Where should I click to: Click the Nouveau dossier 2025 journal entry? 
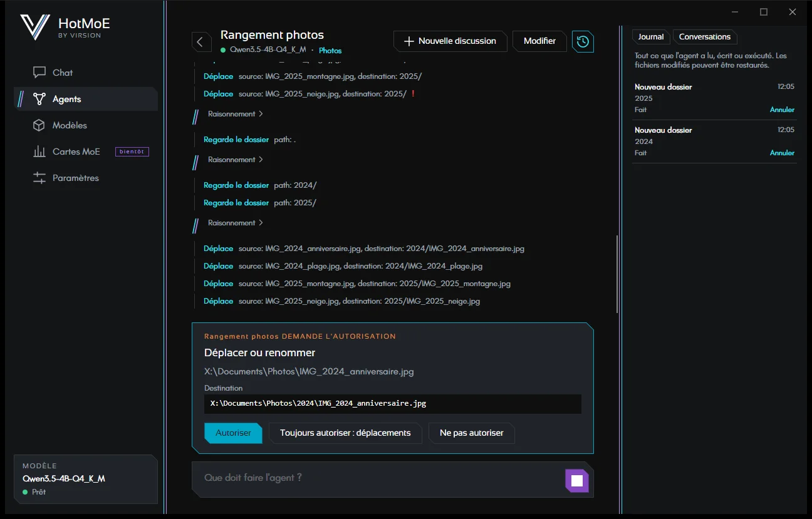tap(714, 98)
